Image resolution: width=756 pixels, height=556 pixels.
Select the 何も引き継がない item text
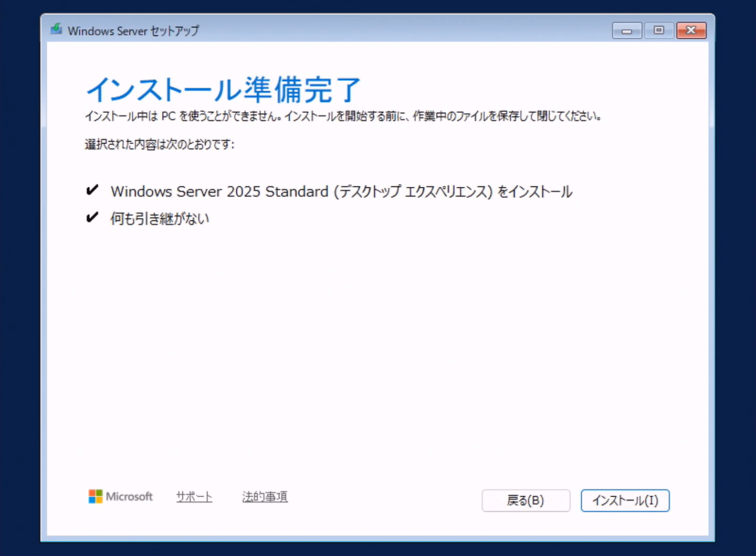coord(160,218)
